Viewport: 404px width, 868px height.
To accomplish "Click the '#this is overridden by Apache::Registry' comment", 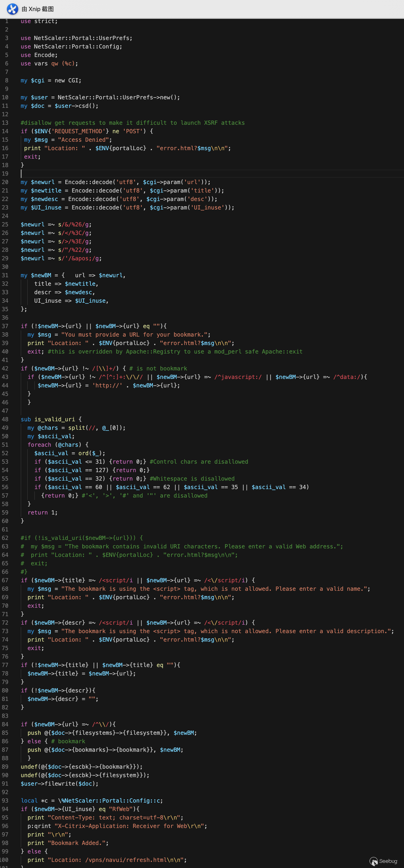I will point(175,351).
